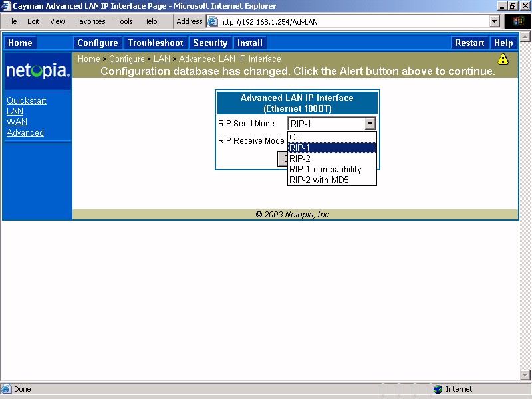
Task: Switch to the Troubleshoot tab
Action: point(156,43)
